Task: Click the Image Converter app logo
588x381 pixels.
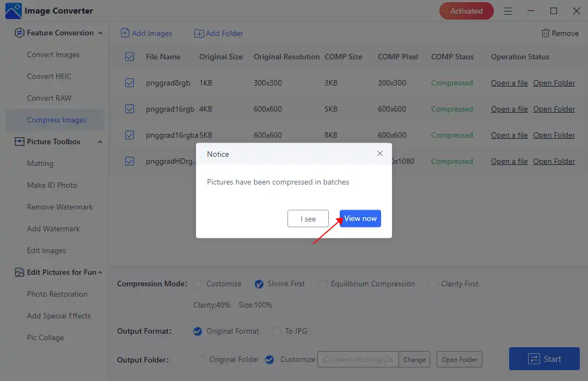Action: pyautogui.click(x=14, y=11)
